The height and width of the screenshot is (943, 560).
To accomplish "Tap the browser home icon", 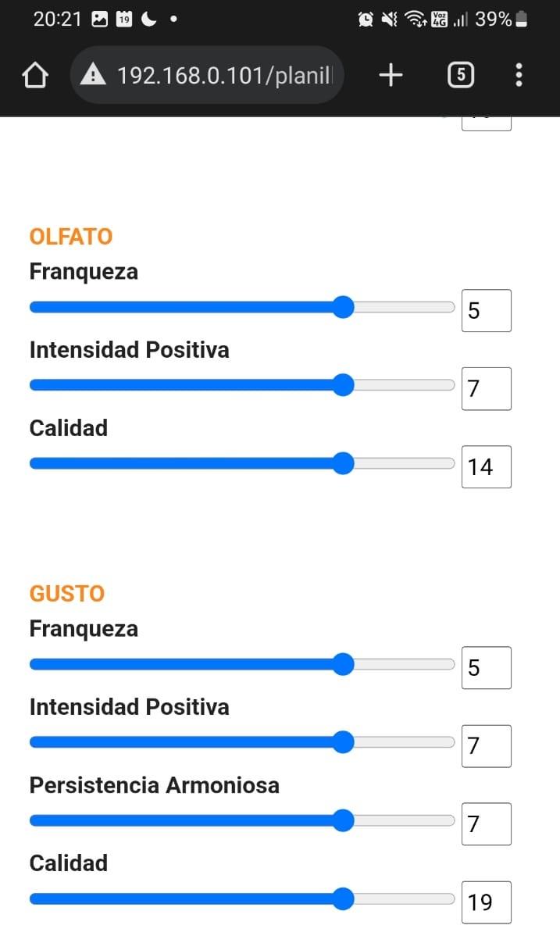I will click(35, 75).
